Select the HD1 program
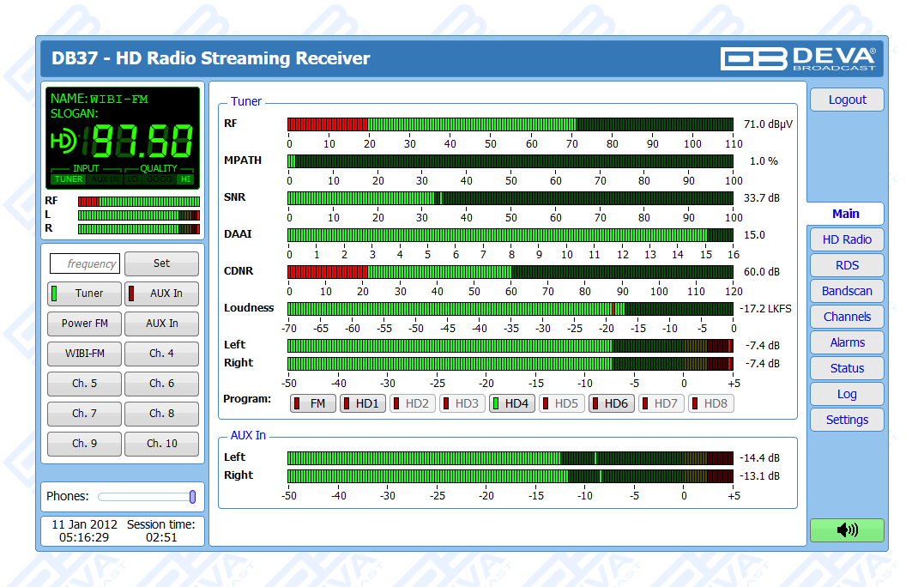 pos(363,403)
